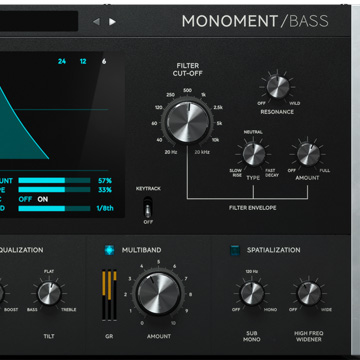Click the SLOW RISE type label
The image size is (360, 360).
236,173
